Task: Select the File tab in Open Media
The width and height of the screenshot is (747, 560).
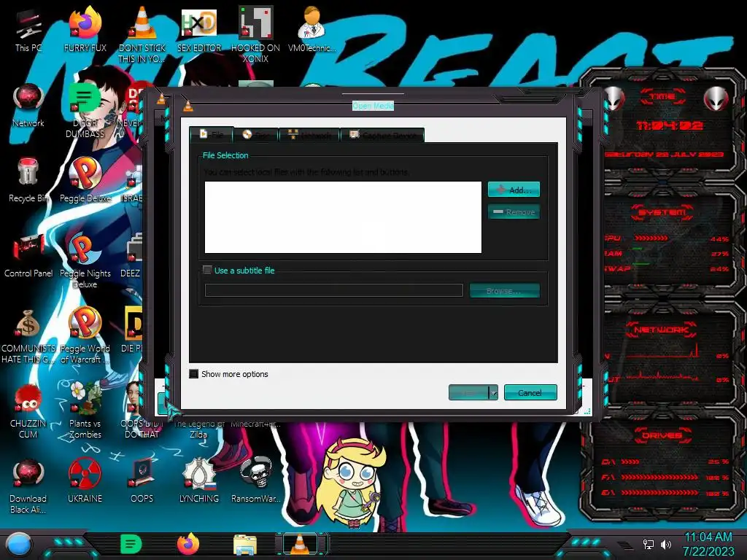Action: click(x=212, y=135)
